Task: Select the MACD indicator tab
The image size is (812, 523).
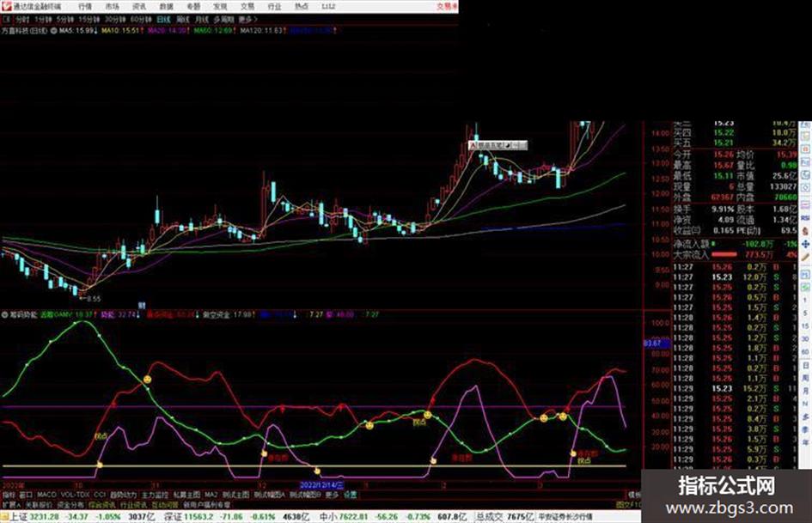Action: click(x=46, y=495)
